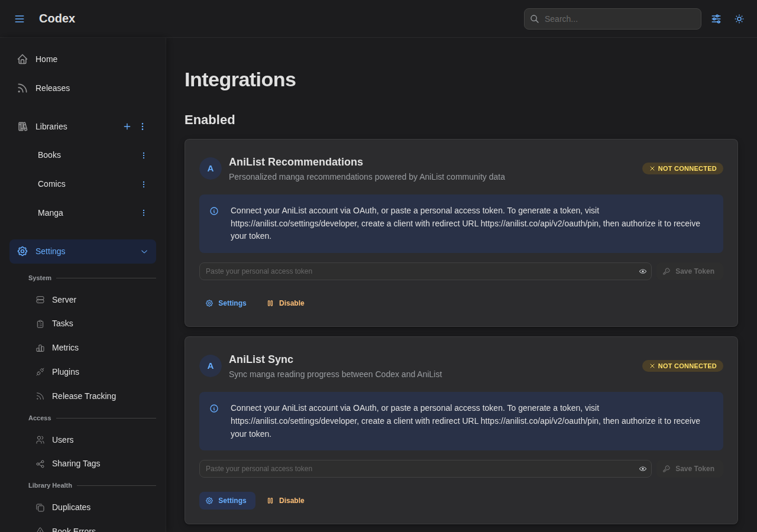Click AniList Recommendations Not Connected badge
The image size is (757, 532).
click(682, 168)
